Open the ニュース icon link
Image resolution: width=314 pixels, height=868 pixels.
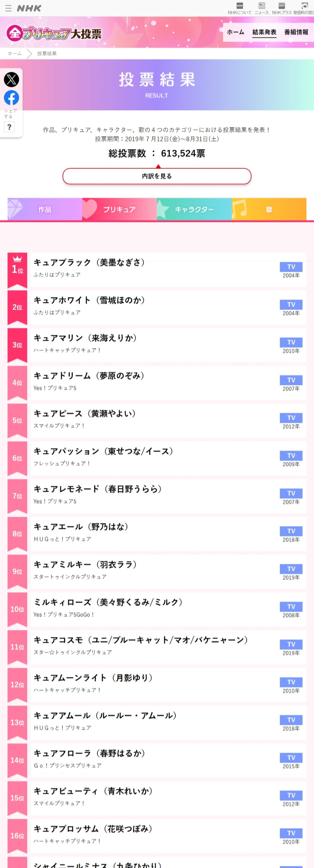(x=262, y=8)
